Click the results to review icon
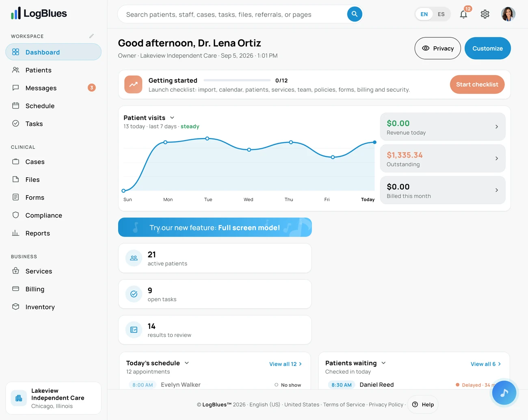Viewport: 528px width, 420px height. (x=134, y=330)
